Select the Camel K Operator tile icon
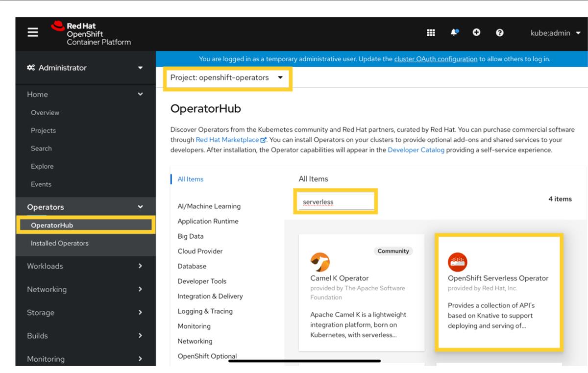Viewport: 588px width, 373px height. pos(321,261)
